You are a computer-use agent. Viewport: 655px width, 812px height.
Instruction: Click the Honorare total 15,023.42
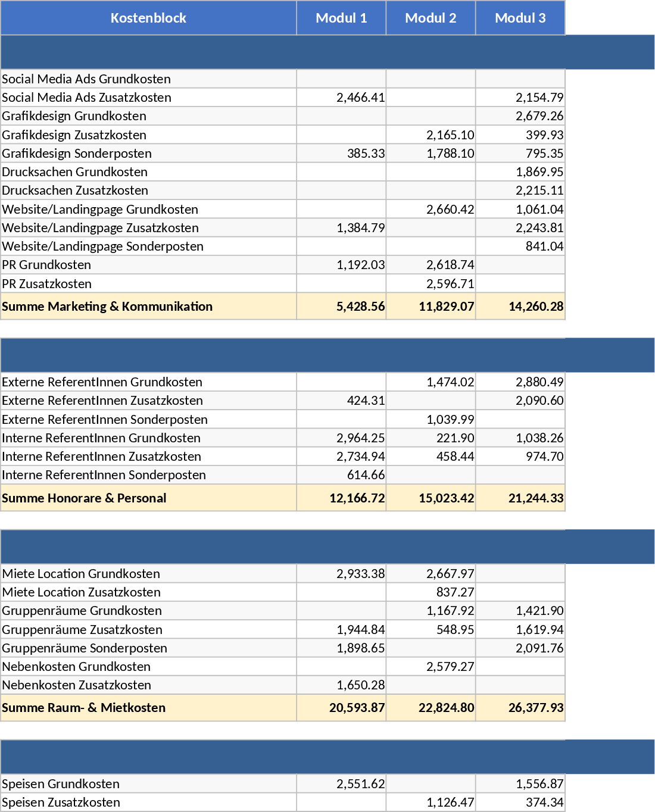click(x=446, y=498)
